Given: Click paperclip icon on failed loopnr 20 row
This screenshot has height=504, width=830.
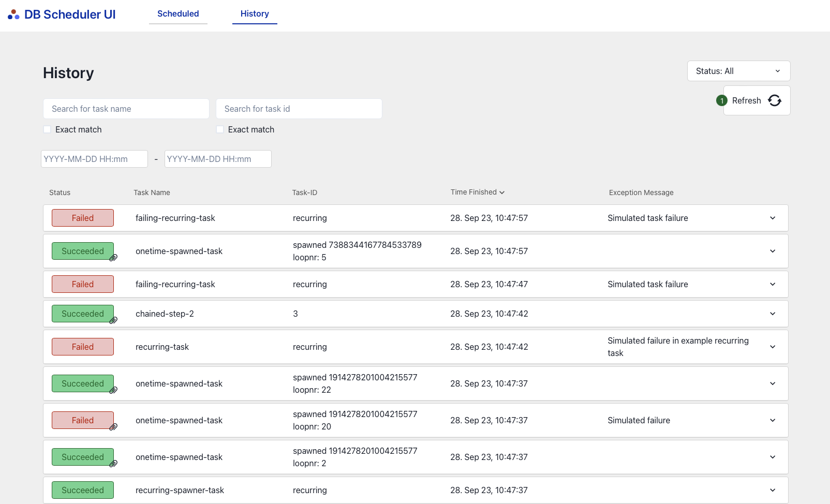Looking at the screenshot, I should (113, 427).
